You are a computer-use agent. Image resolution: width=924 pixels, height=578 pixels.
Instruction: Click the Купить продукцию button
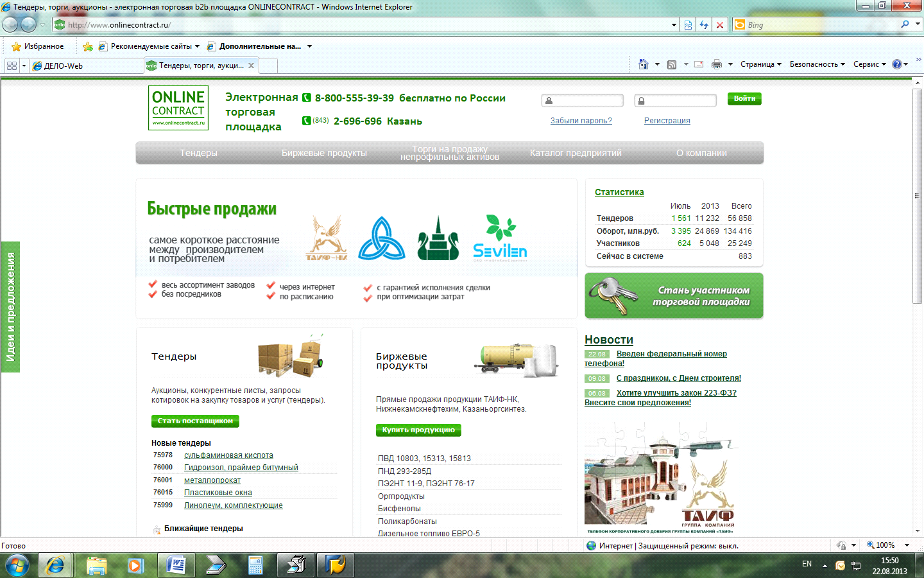(418, 430)
